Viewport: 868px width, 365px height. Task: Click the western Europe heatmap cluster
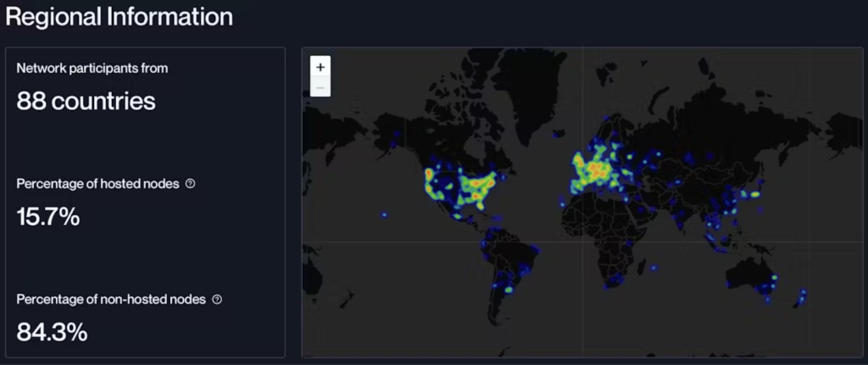pos(593,169)
